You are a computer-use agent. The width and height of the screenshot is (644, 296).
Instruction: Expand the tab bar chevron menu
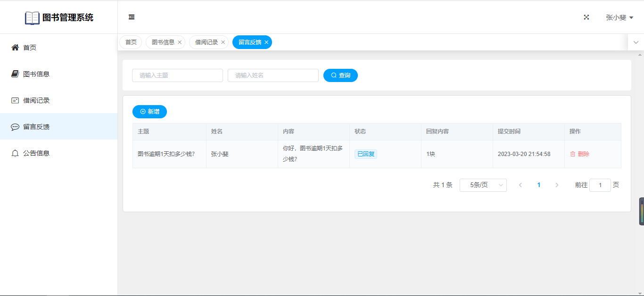(636, 42)
